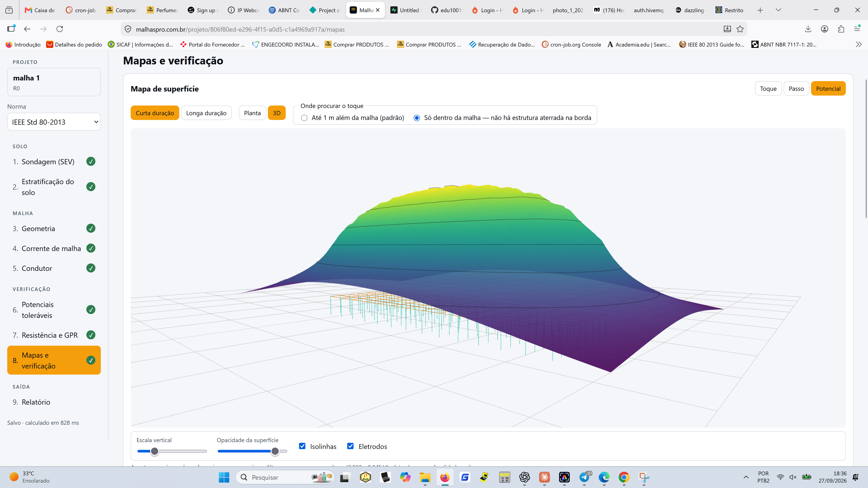
Task: Open Microsoft Edge from the taskbar
Action: [604, 477]
